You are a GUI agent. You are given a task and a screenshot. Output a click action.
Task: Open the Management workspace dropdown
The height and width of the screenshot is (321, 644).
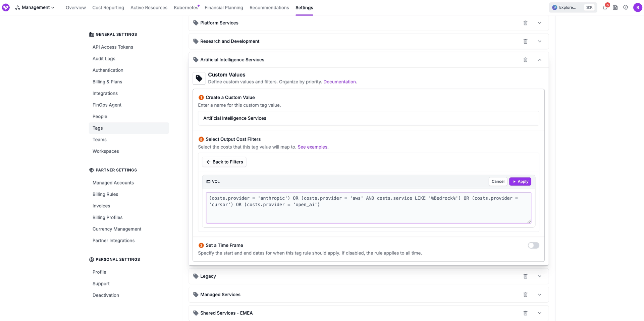click(35, 7)
